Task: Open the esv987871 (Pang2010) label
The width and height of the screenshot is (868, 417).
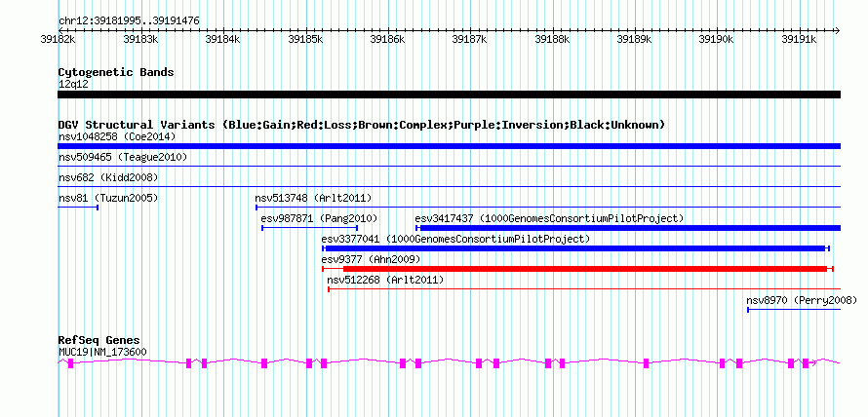Action: 320,218
